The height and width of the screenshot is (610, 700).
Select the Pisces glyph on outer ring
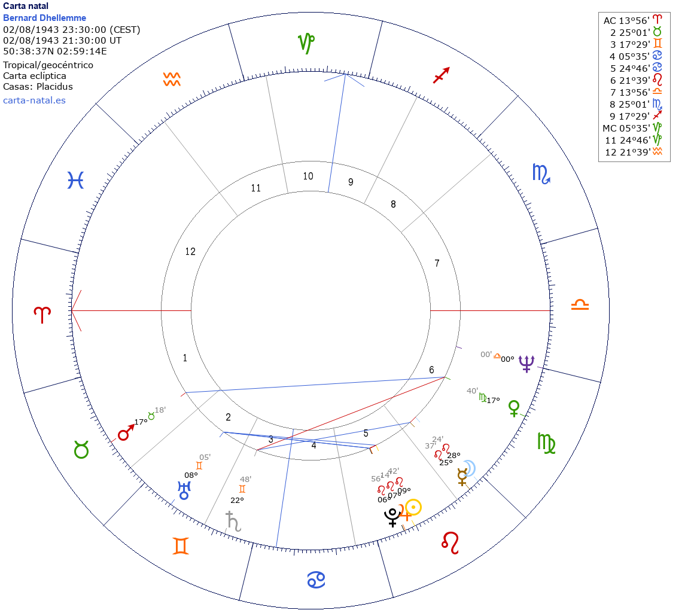coord(75,180)
